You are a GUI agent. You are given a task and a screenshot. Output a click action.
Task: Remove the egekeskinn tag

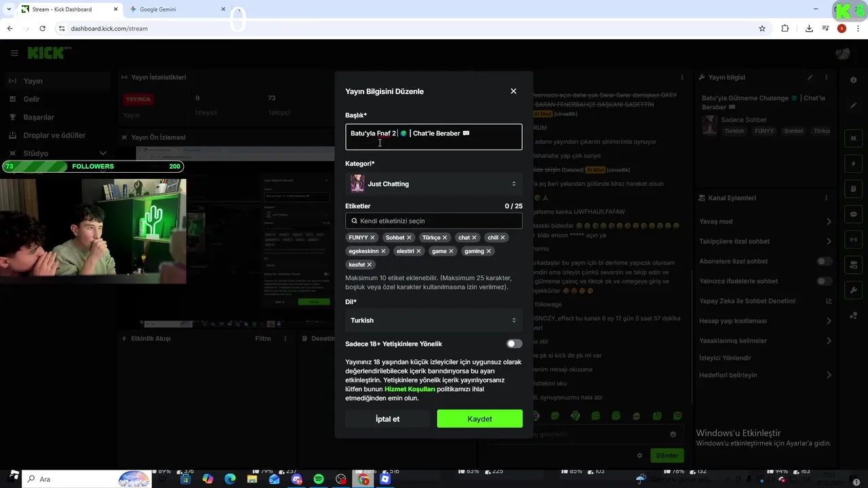click(383, 251)
